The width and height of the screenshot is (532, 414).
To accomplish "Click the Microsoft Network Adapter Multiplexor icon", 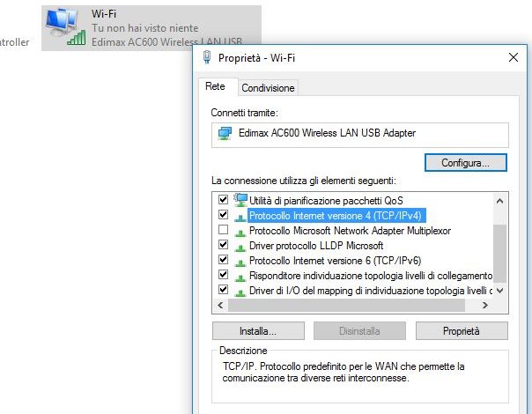I will coord(240,231).
